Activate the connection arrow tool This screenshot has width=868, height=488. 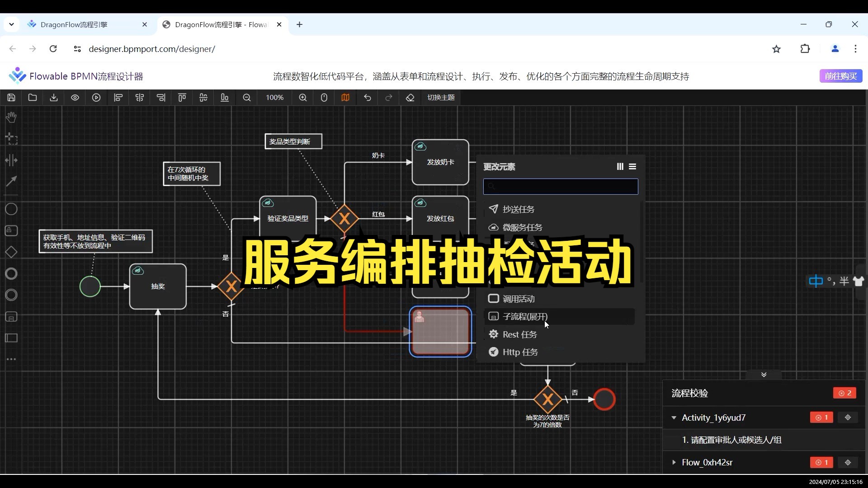[11, 181]
